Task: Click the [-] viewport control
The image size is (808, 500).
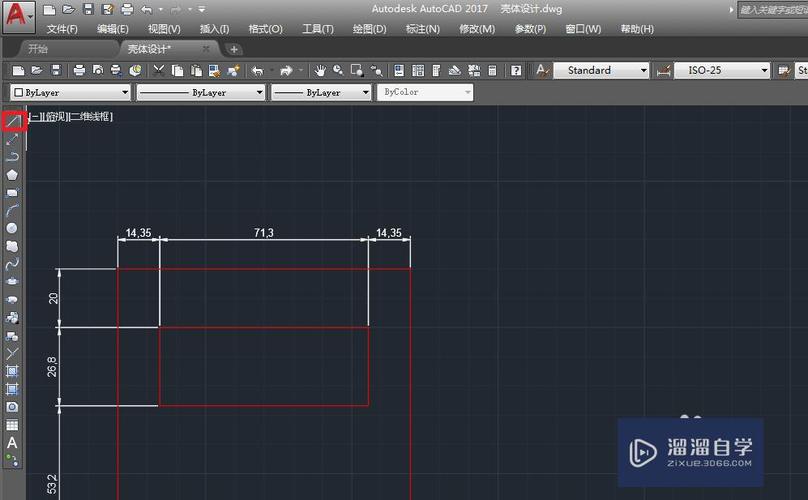Action: coord(35,116)
